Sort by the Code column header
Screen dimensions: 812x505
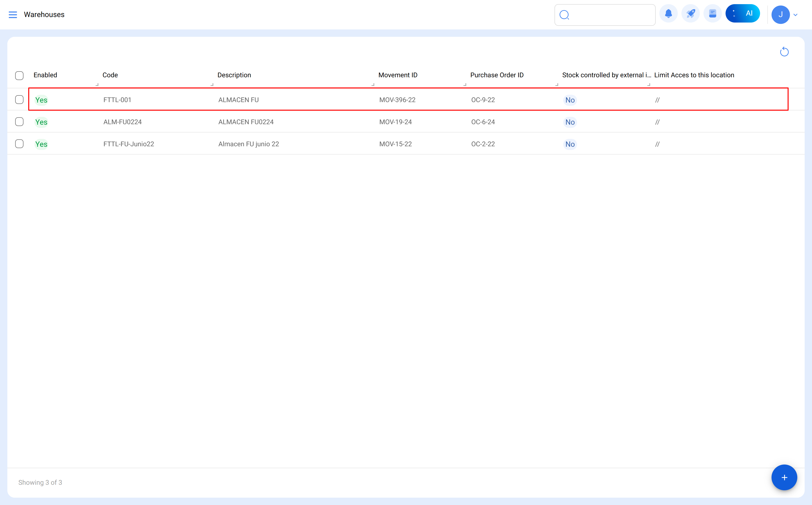pyautogui.click(x=110, y=75)
